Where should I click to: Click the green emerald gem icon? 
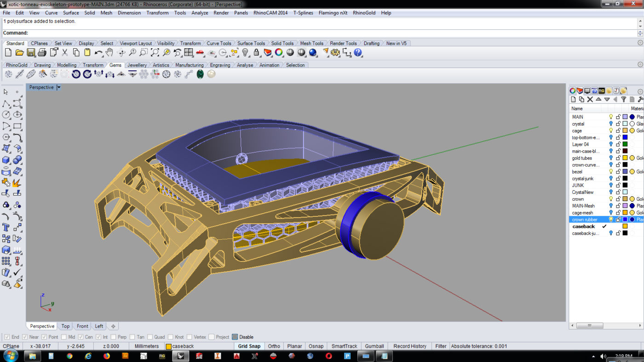click(x=200, y=74)
